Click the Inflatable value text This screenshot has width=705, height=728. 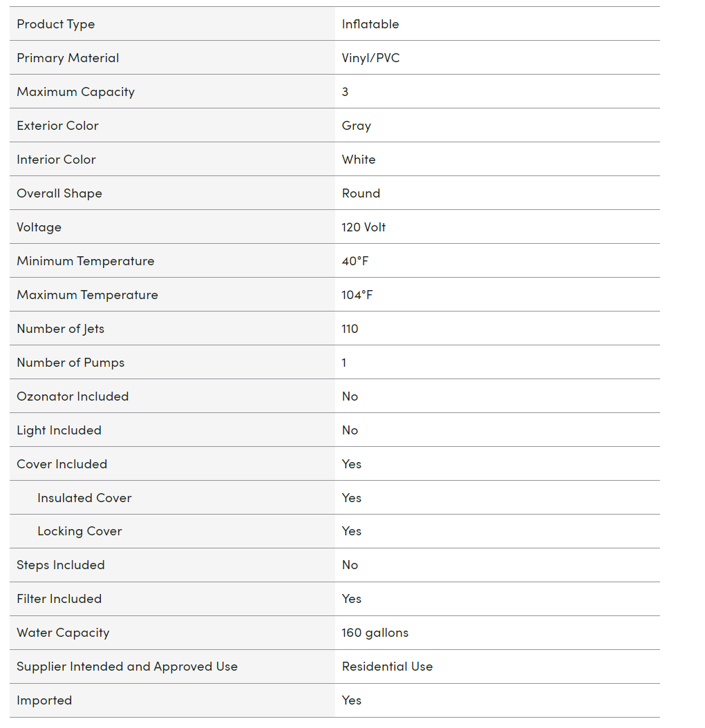click(x=370, y=24)
